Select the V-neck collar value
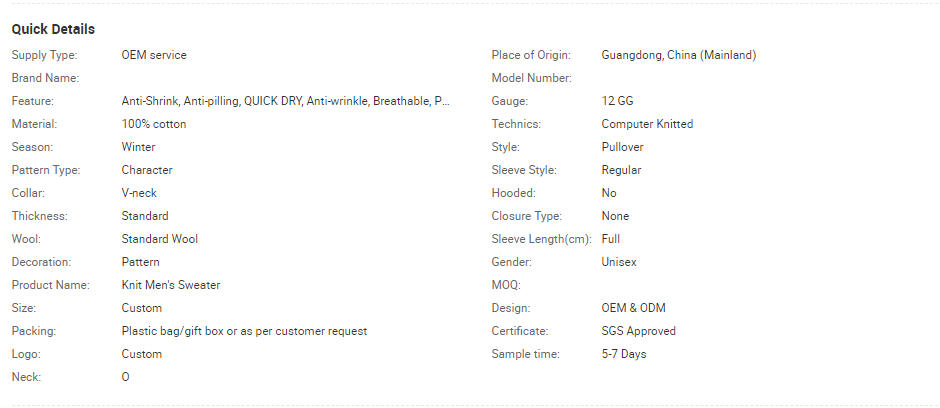Image resolution: width=940 pixels, height=408 pixels. pos(138,193)
